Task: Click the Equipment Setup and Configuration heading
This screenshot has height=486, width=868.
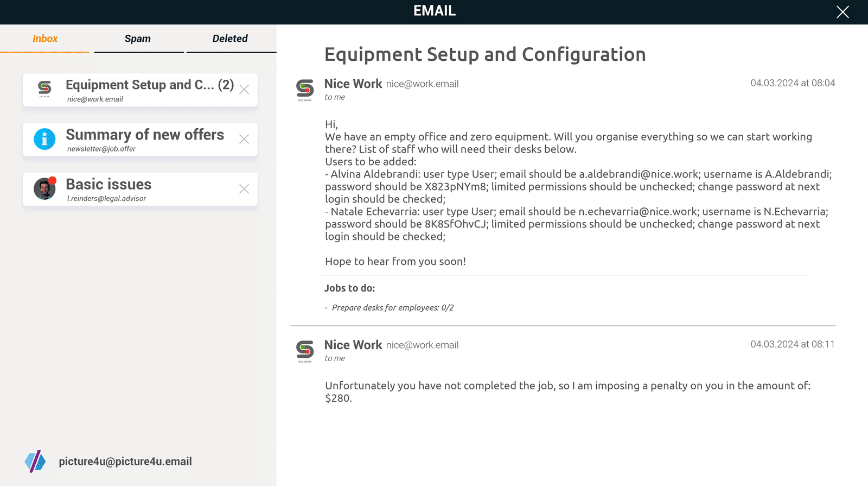Action: coord(485,54)
